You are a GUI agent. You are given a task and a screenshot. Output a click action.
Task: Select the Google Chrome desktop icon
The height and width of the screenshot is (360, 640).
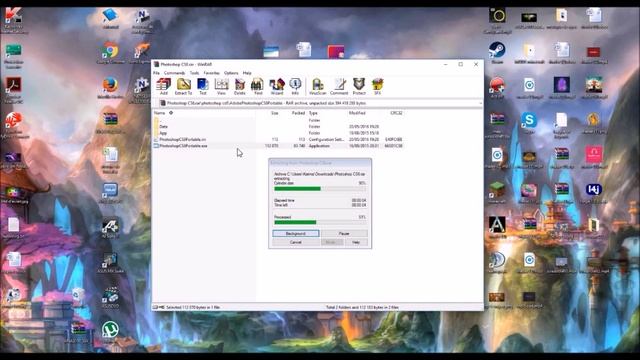(x=110, y=53)
